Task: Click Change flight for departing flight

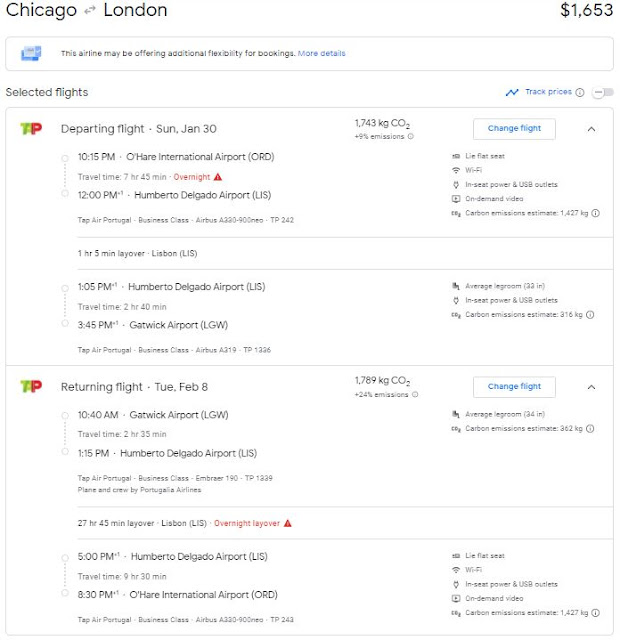Action: 514,128
